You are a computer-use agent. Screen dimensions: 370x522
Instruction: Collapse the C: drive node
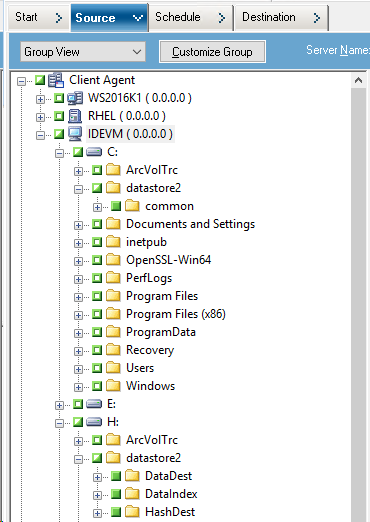[59, 153]
